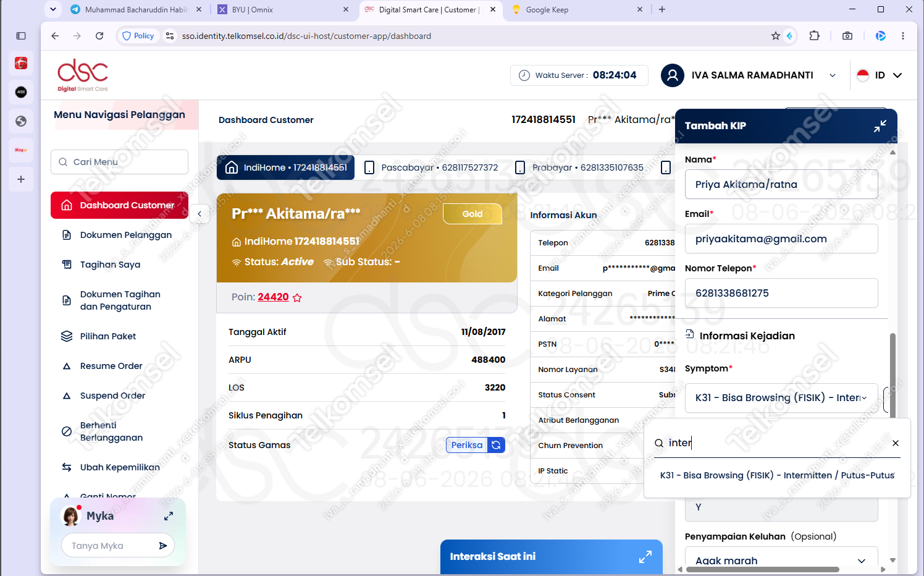
Task: Send the Tanya Myka message
Action: click(x=162, y=546)
